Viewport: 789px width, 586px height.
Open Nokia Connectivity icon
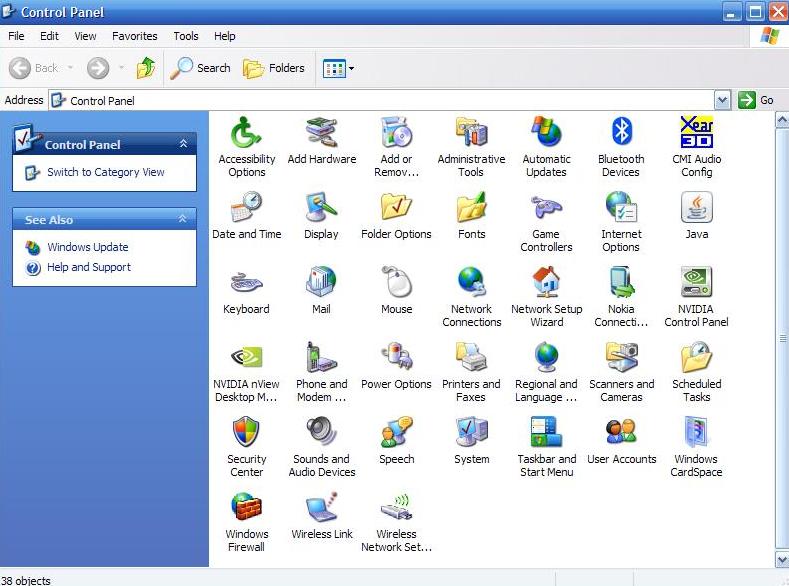(621, 282)
